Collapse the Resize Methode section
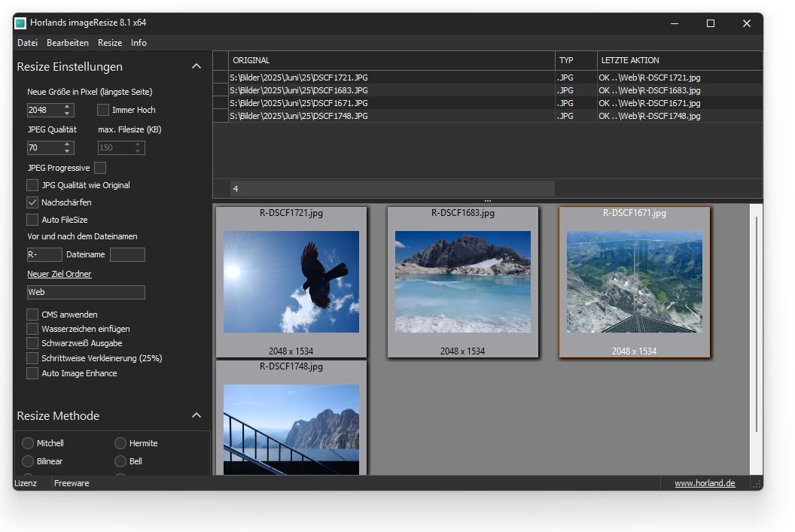Image resolution: width=795 pixels, height=532 pixels. (196, 415)
